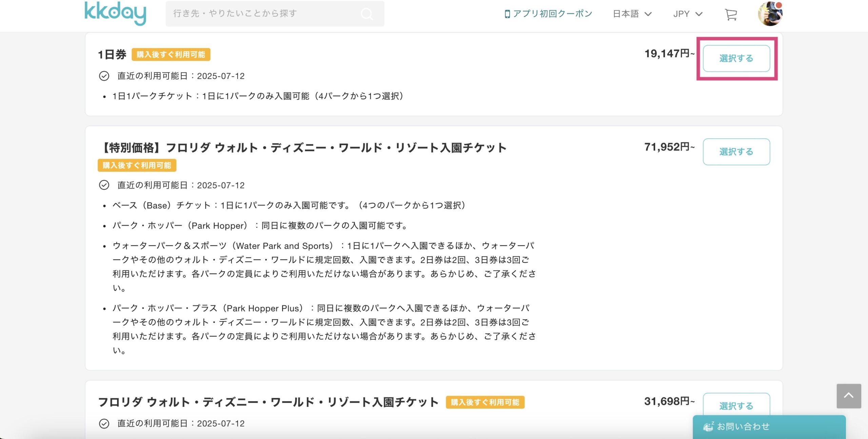Expand the JPY currency dropdown
868x439 pixels.
688,14
